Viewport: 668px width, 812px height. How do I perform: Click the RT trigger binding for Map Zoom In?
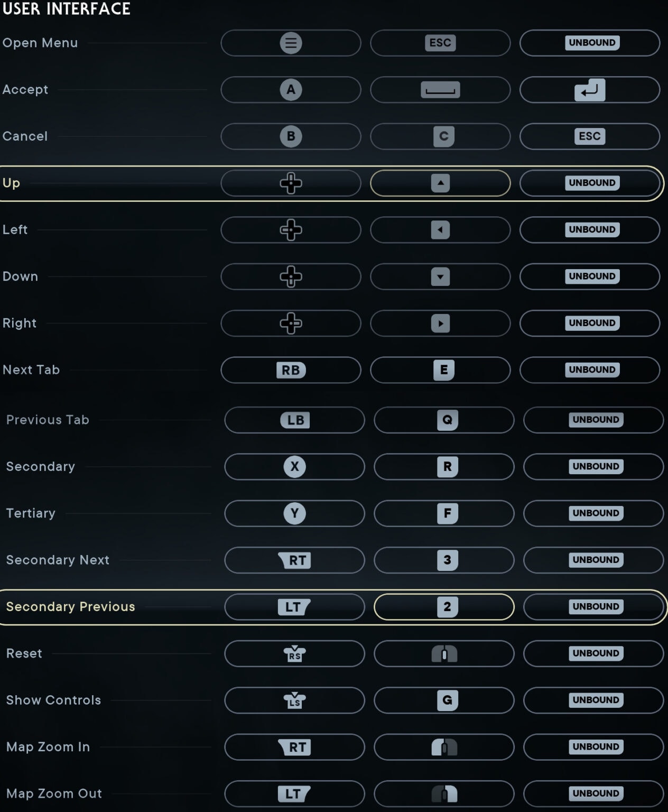coord(294,746)
